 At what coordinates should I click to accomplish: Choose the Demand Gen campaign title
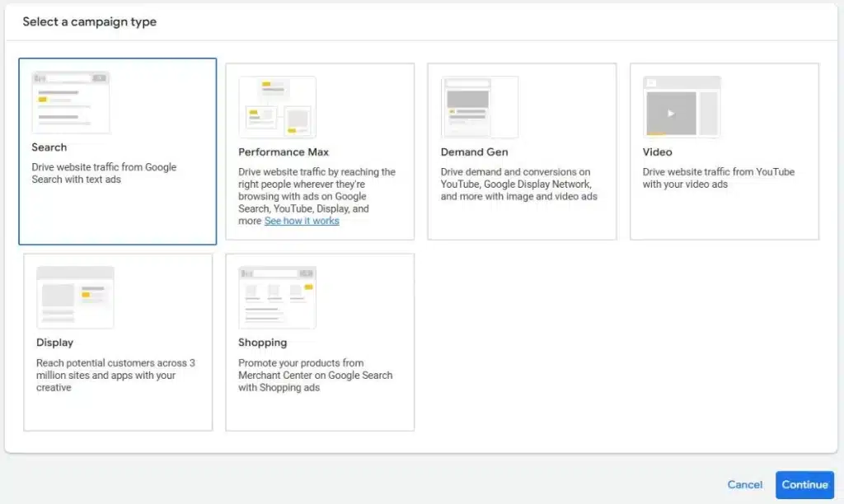point(474,152)
